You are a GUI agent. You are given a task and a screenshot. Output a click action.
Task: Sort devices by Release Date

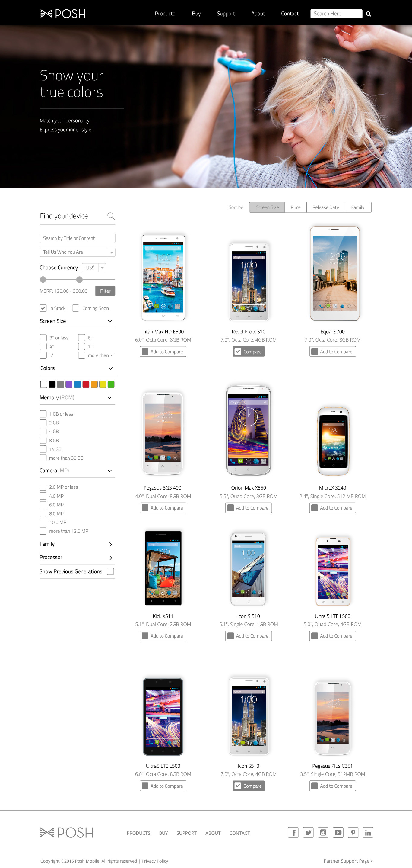(x=325, y=207)
